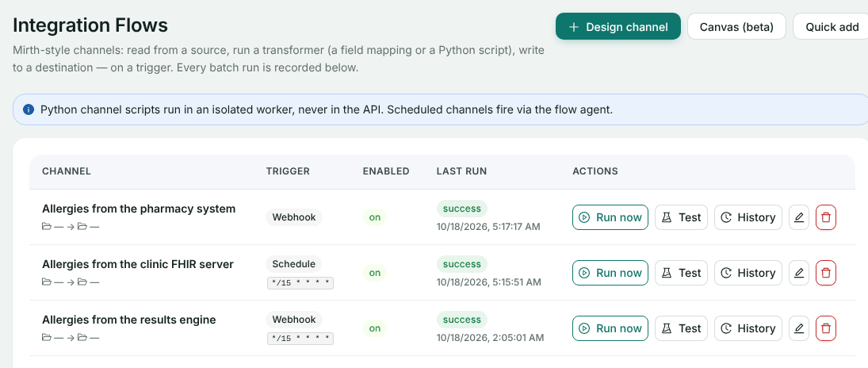Test the pharmacy system channel
Image resolution: width=868 pixels, height=368 pixels.
click(681, 217)
